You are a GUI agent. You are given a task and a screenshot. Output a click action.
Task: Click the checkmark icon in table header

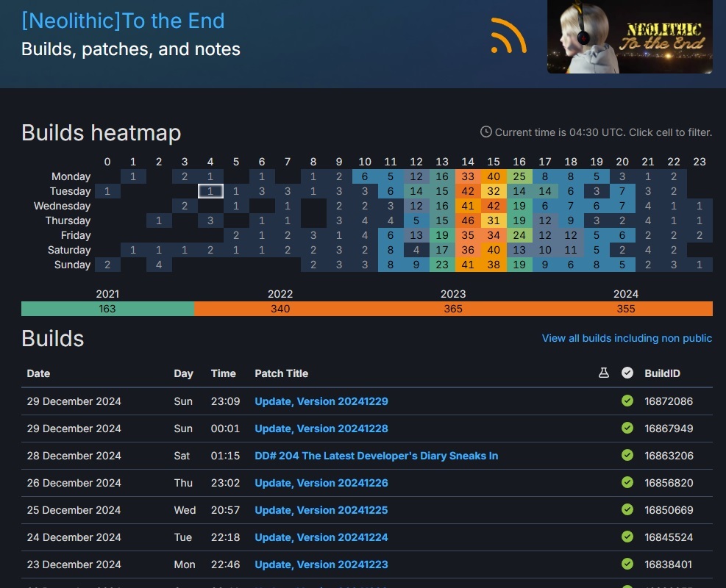coord(627,373)
